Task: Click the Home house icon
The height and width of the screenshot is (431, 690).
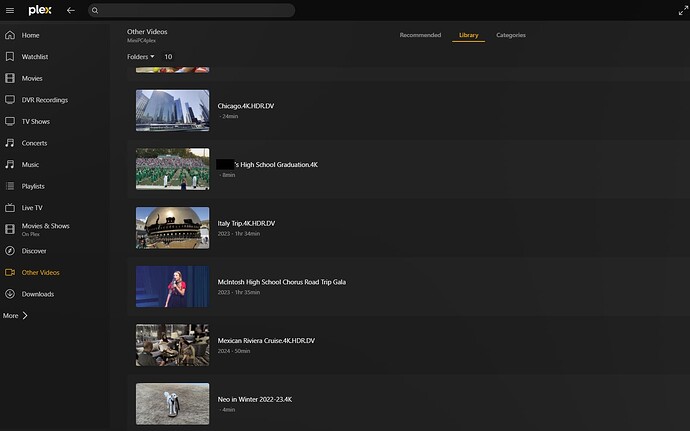Action: click(x=10, y=35)
